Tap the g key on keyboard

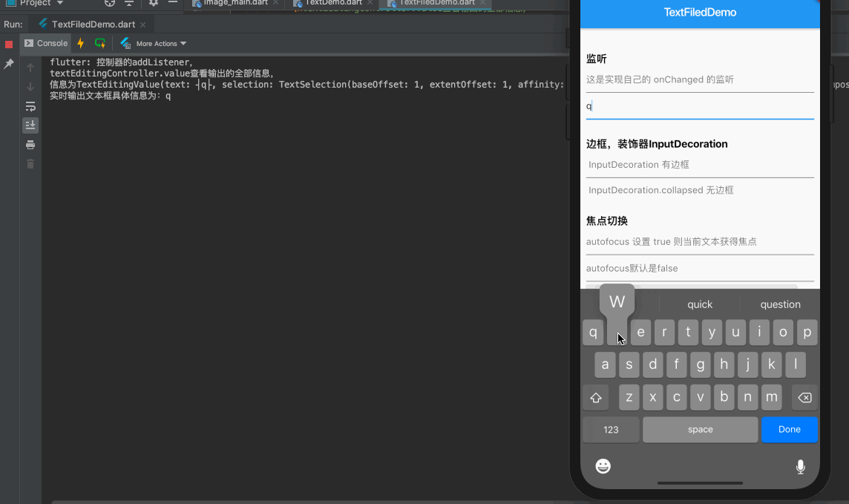point(700,365)
